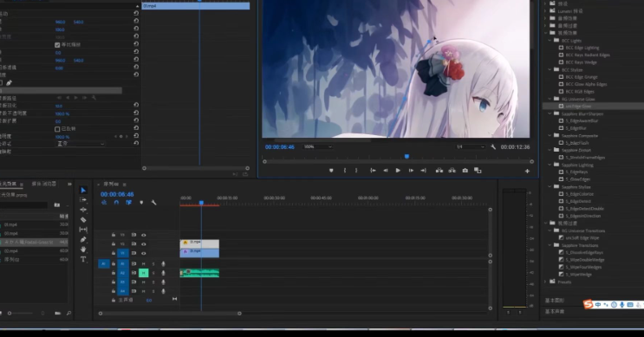
Task: Collapse the RG Universe Glow folder
Action: tap(550, 99)
